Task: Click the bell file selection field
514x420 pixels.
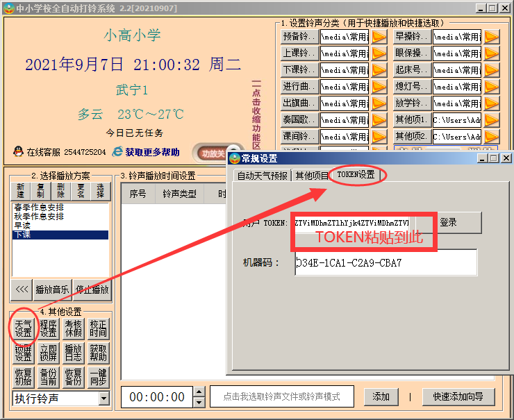Action: pyautogui.click(x=282, y=396)
